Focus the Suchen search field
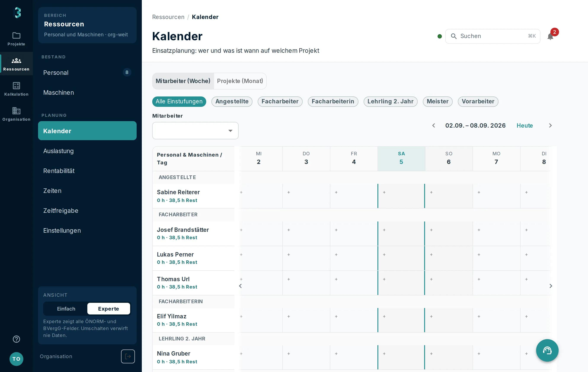The image size is (588, 372). click(492, 36)
